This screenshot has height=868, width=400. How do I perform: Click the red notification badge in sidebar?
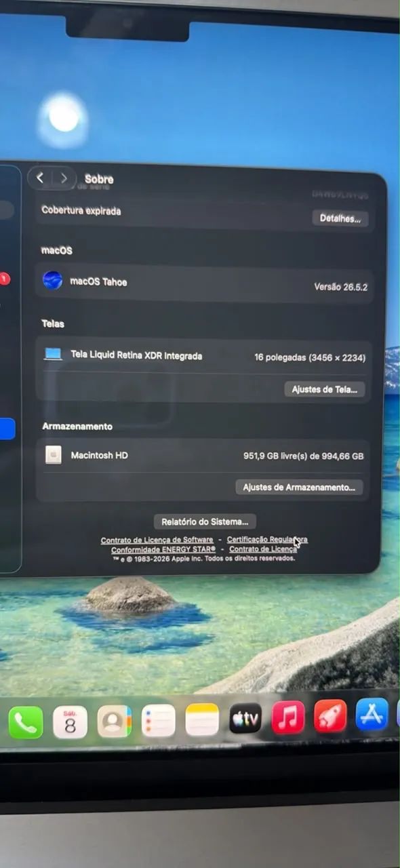(x=5, y=279)
